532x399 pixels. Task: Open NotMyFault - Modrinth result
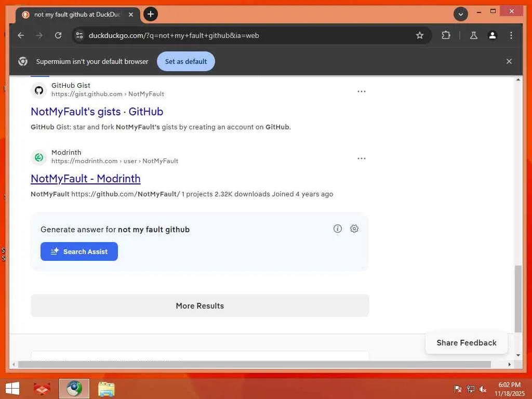(86, 179)
